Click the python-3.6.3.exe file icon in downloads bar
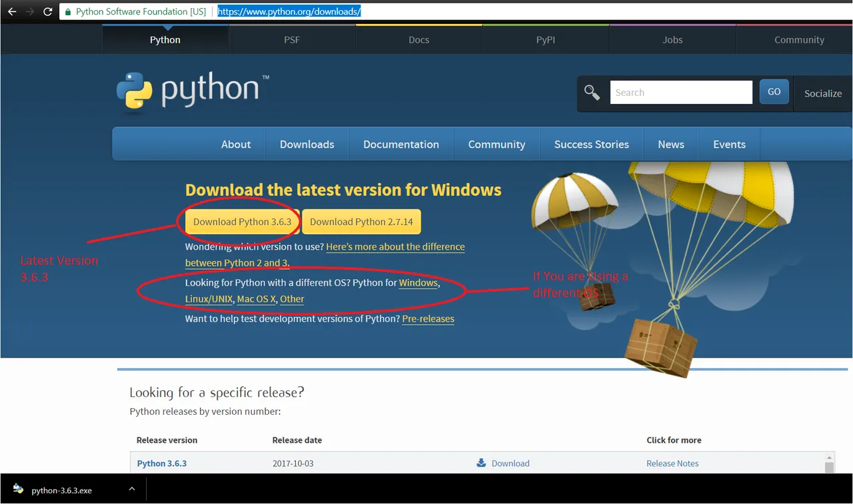The width and height of the screenshot is (853, 504). pyautogui.click(x=18, y=490)
